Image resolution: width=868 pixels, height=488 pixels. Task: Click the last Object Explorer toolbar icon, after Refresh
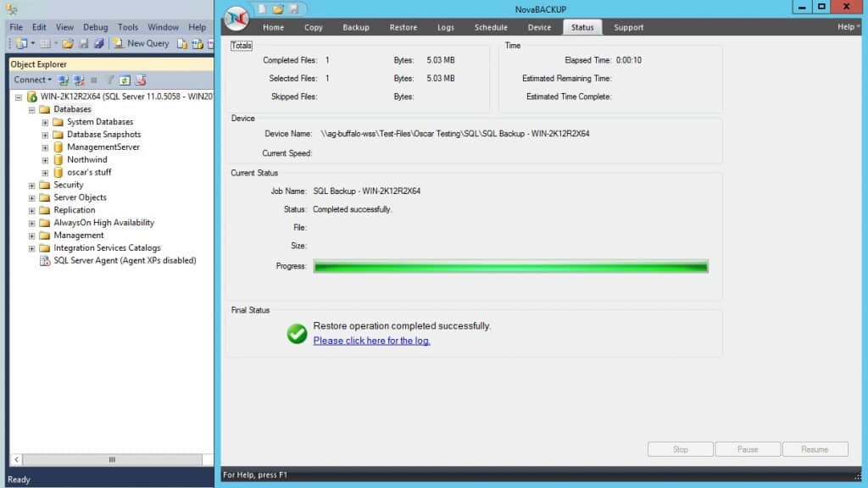(141, 80)
